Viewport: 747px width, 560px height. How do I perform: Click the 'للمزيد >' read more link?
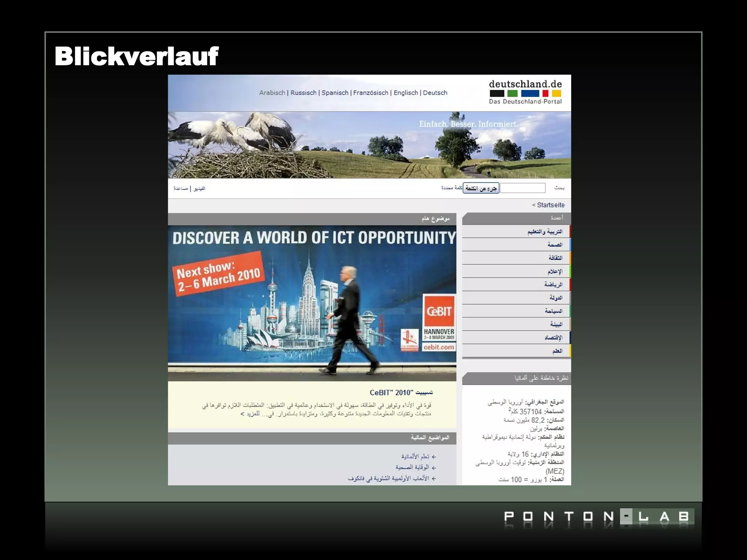(x=250, y=414)
